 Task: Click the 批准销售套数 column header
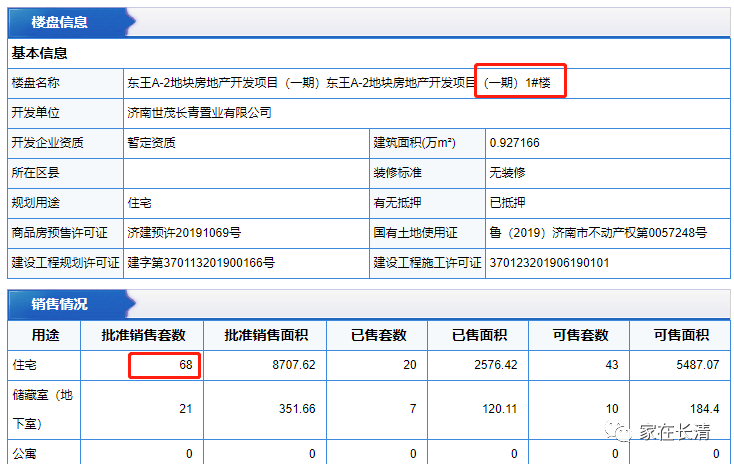151,335
